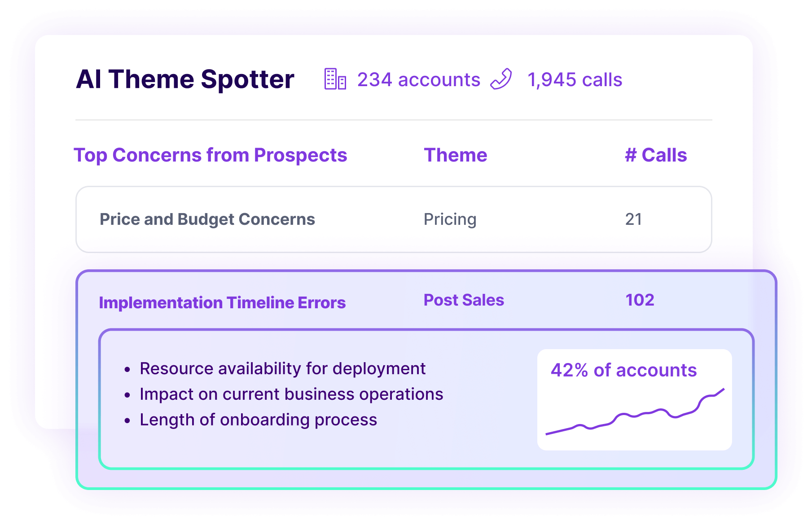Viewport: 812px width, 525px height.
Task: Click the 102 calls count
Action: click(640, 300)
